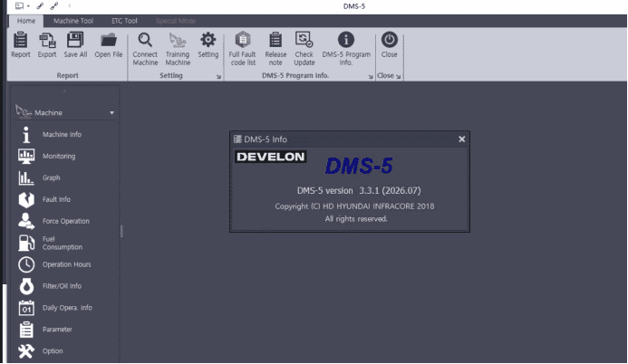Expand DMS-5 Program Info. group launcher
The width and height of the screenshot is (628, 364).
tap(371, 77)
